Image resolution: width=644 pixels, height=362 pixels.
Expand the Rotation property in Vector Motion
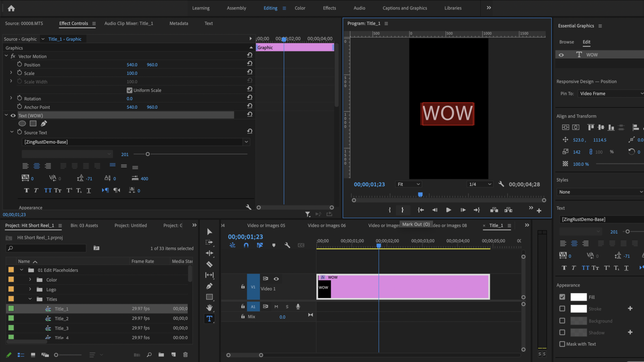point(10,98)
